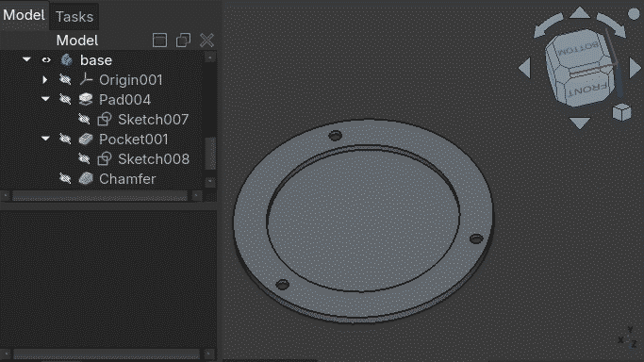The height and width of the screenshot is (362, 644).
Task: Click the top mounting hole on flange
Action: 335,136
